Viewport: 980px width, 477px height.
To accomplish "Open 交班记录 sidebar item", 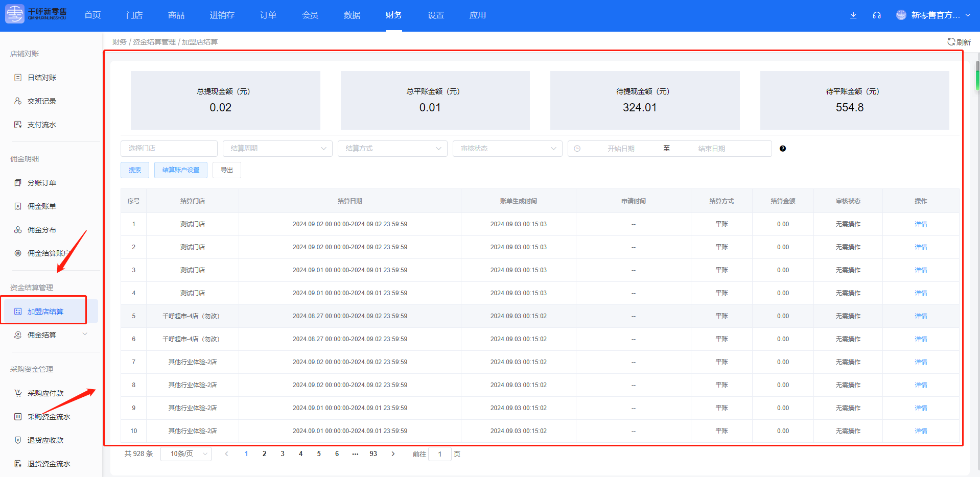I will [42, 101].
